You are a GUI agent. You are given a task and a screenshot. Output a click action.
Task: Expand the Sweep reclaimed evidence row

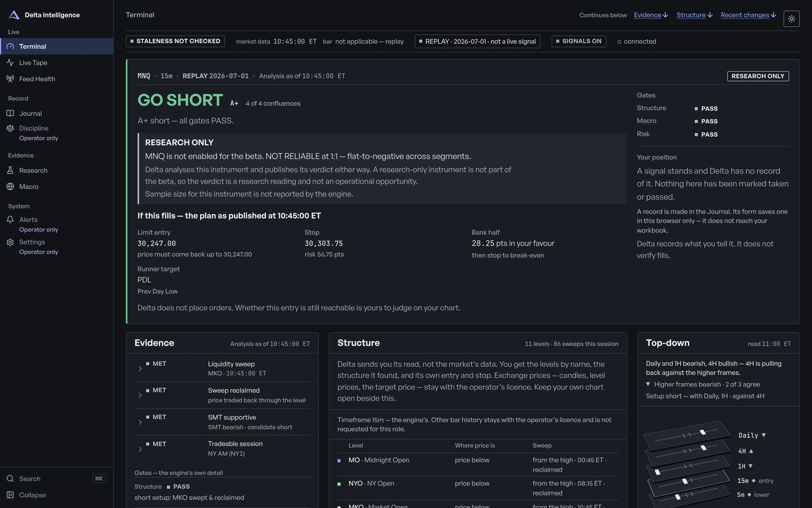222,395
